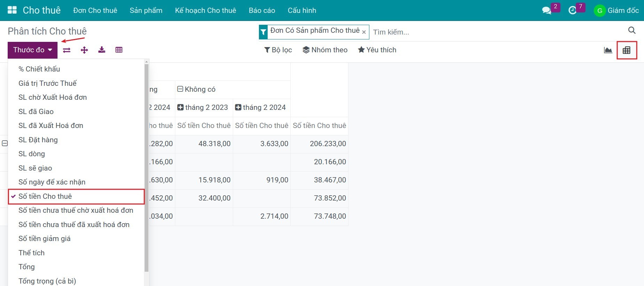Open the Nhóm theo grouping menu
Viewport: 644px width, 286px height.
pos(325,50)
